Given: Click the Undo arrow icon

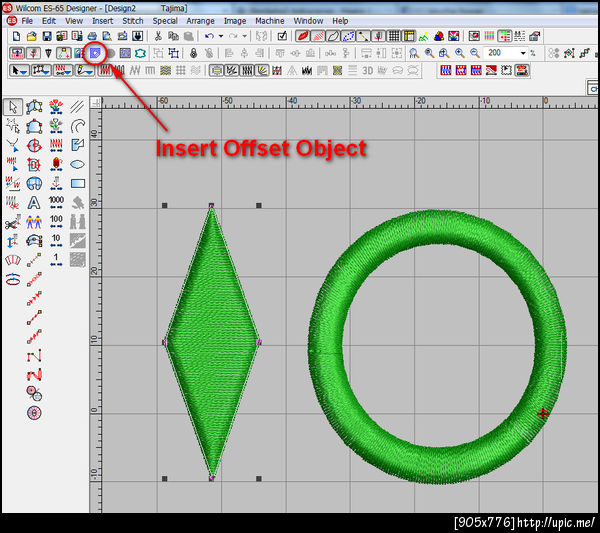Looking at the screenshot, I should click(x=209, y=36).
